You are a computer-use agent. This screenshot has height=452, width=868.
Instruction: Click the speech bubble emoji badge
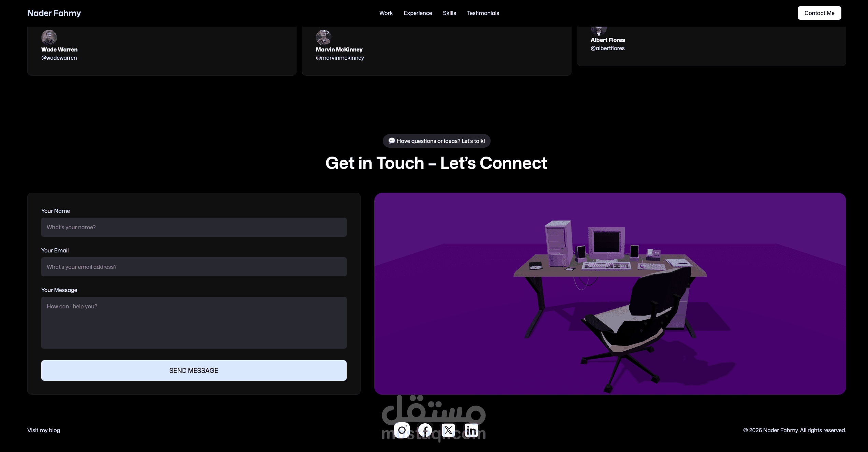pos(392,141)
